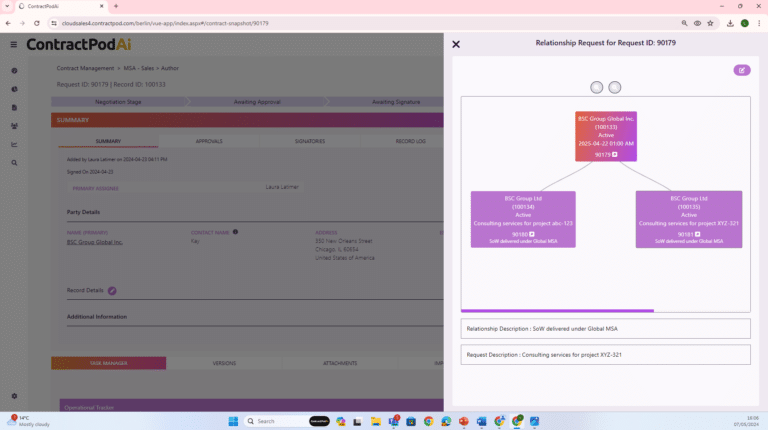The width and height of the screenshot is (768, 430).
Task: Open the Chrome downloads icon
Action: (730, 23)
